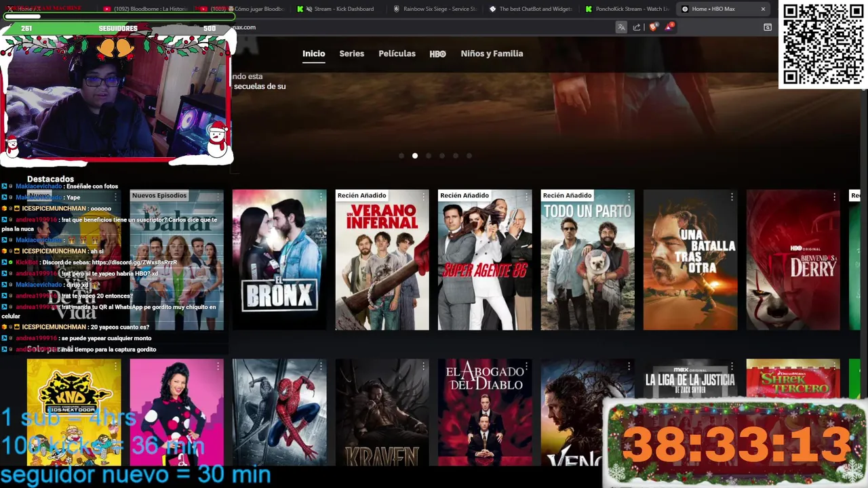This screenshot has width=868, height=488.
Task: Open the Películas section
Action: (x=397, y=54)
